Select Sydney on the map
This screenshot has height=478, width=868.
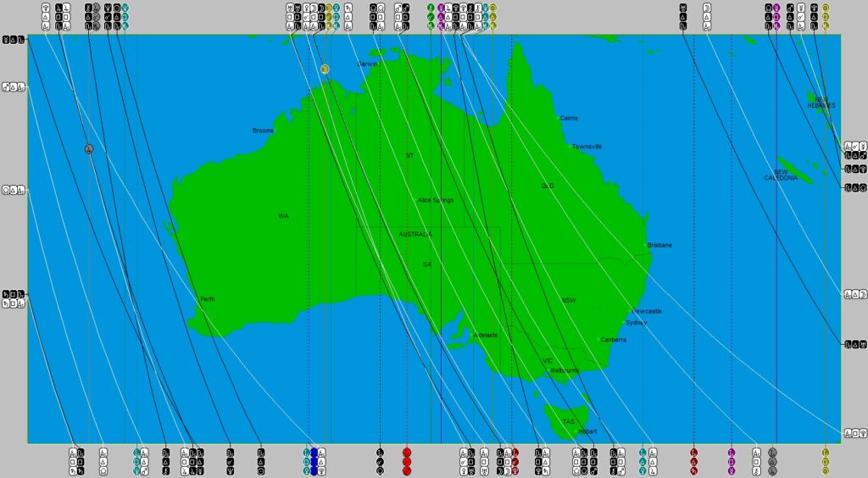coord(636,322)
